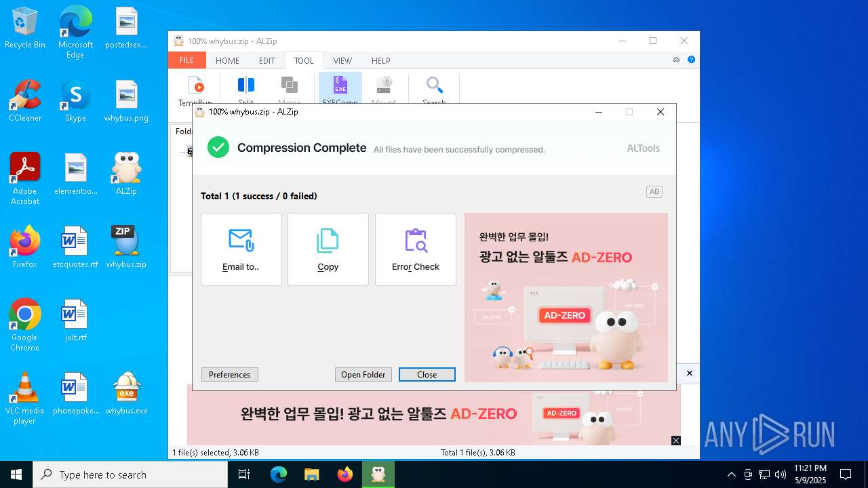The height and width of the screenshot is (488, 868).
Task: Show hidden system tray icons
Action: point(731,474)
